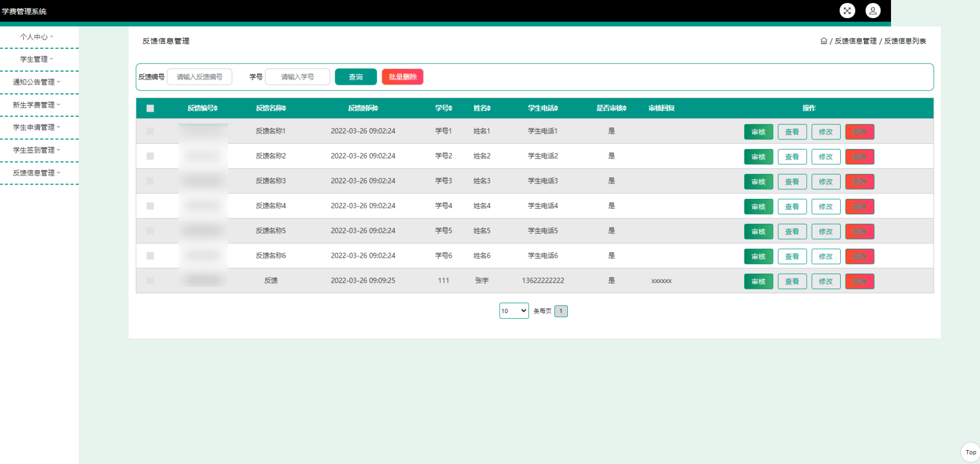
Task: Click 修改 for row 反馈名称3
Action: tap(826, 182)
